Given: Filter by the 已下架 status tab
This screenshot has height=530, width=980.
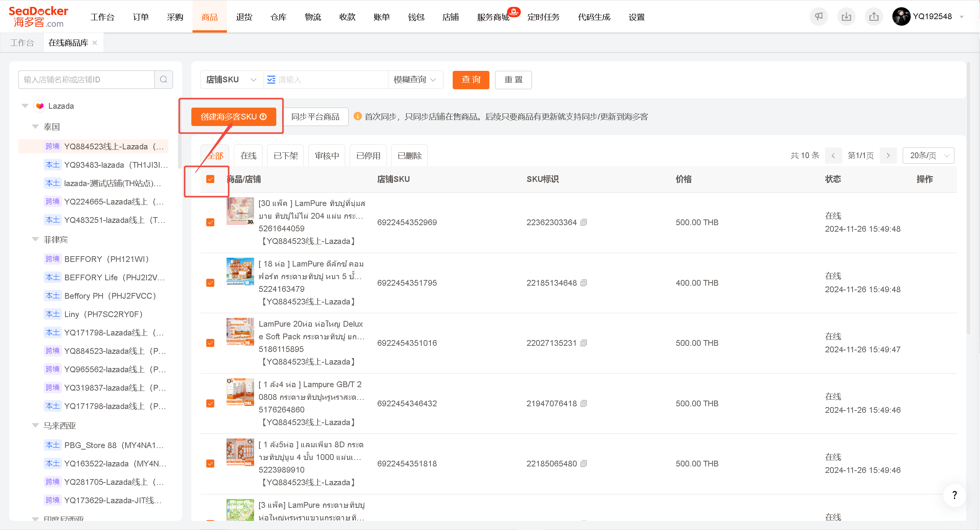Looking at the screenshot, I should 285,156.
